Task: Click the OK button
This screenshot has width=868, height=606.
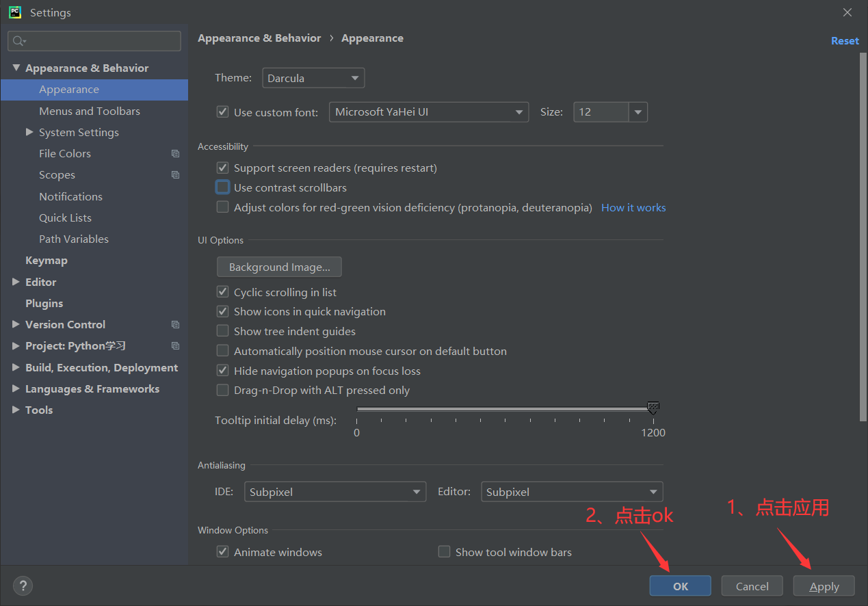Action: pos(681,586)
